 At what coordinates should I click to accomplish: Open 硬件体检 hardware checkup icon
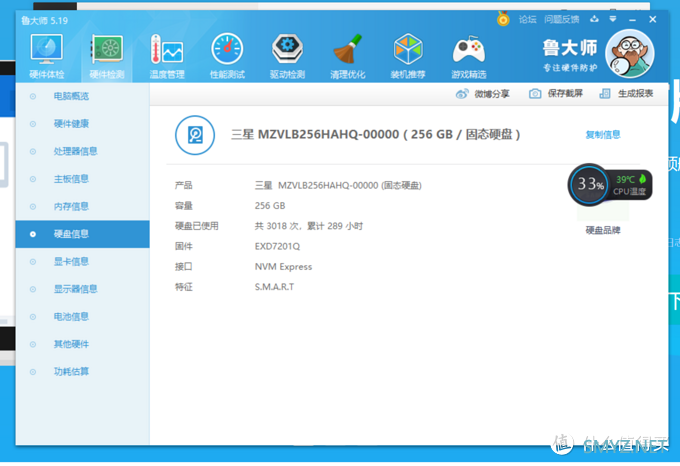pos(46,56)
